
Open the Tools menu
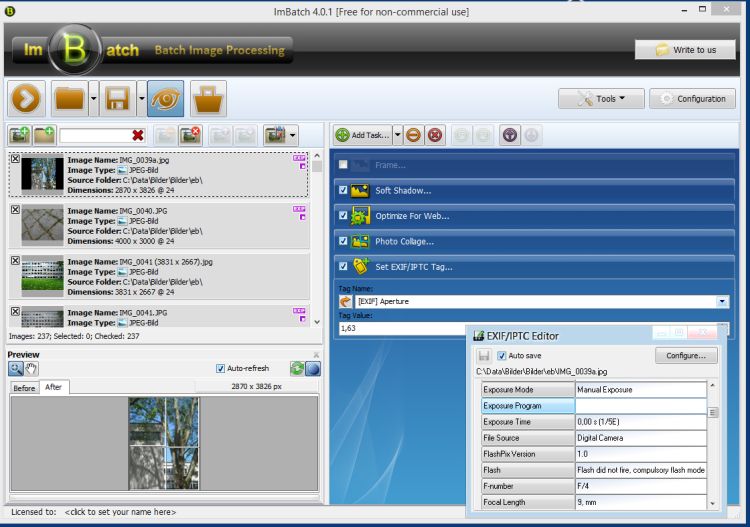tap(601, 99)
